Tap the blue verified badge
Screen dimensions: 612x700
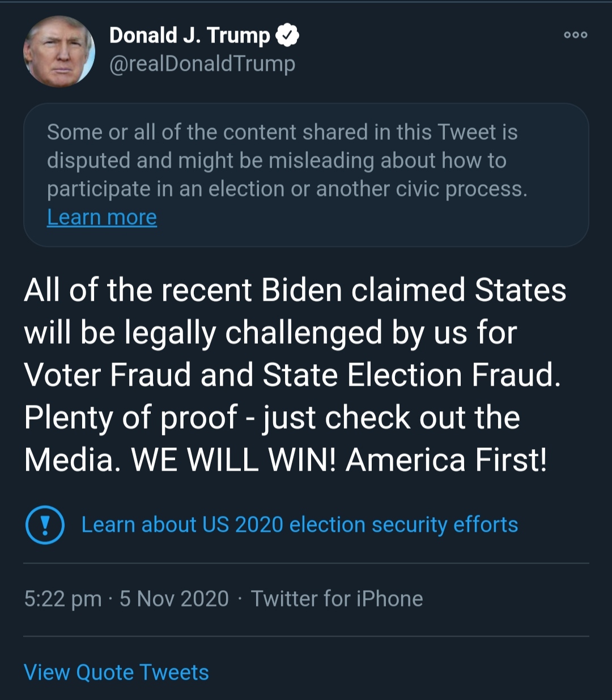287,35
